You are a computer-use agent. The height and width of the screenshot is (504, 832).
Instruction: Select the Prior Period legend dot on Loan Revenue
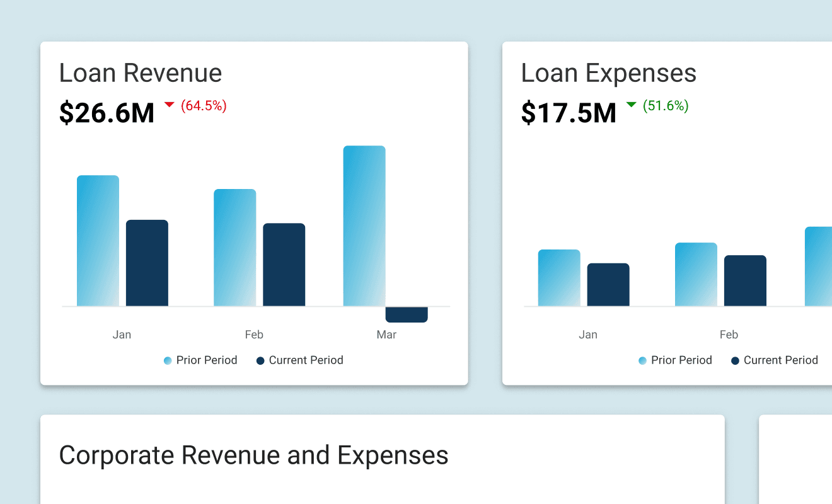point(168,360)
